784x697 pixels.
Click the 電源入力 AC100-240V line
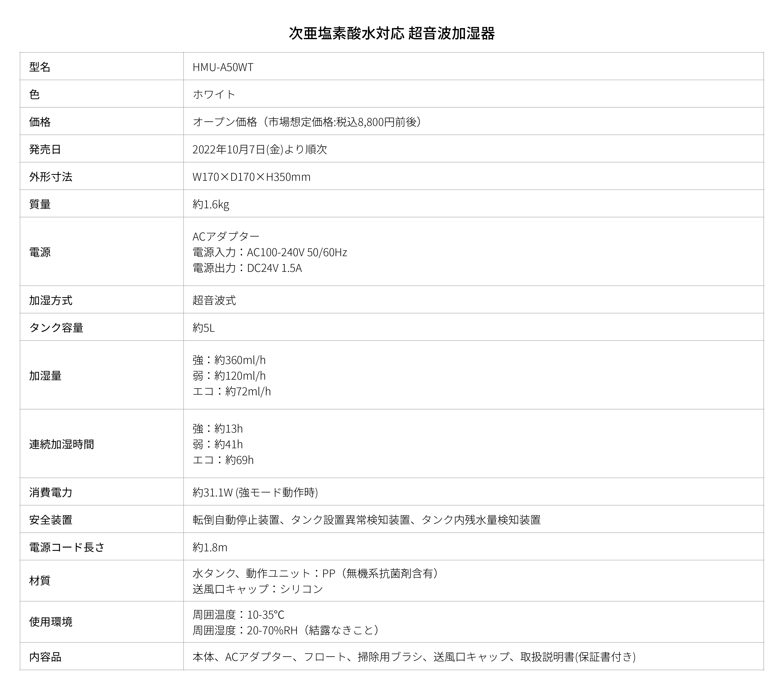pos(270,252)
